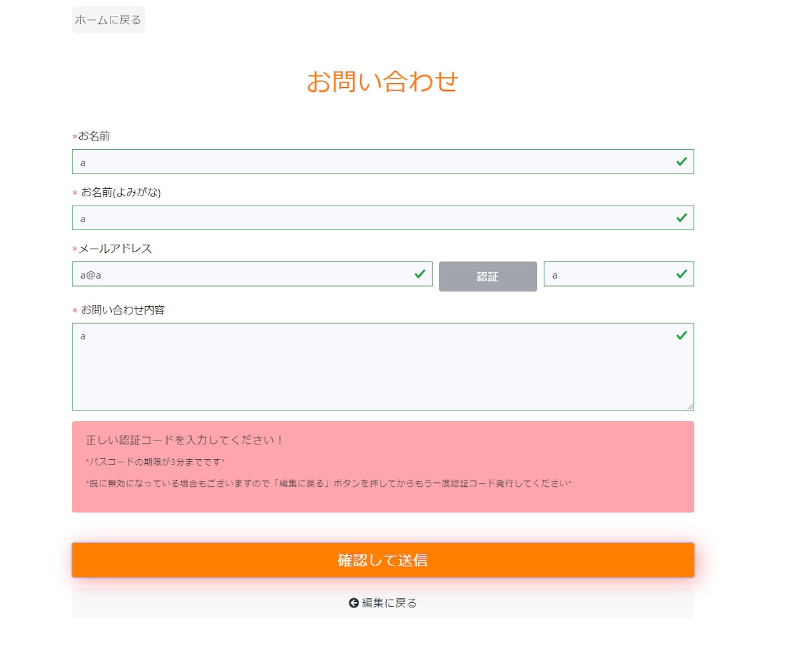Select the green checkmark in お名前 field

click(682, 162)
